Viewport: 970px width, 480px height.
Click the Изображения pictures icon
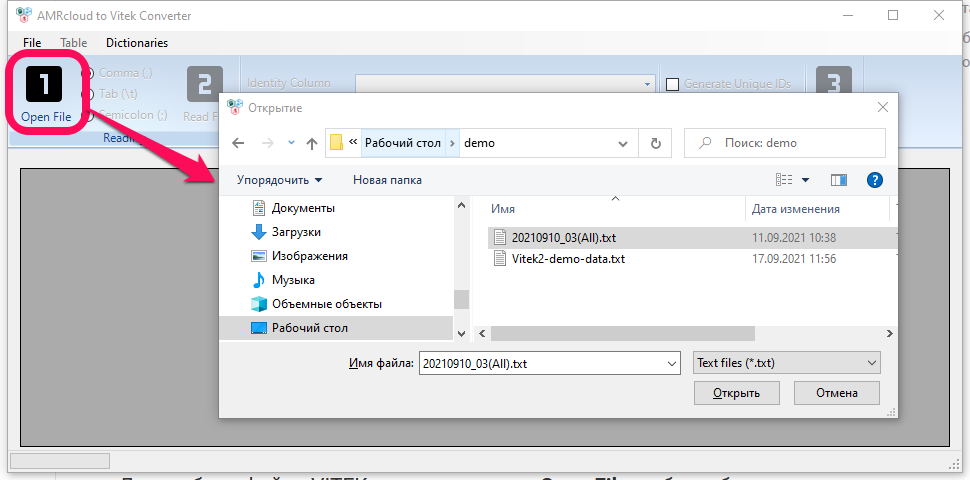coord(259,255)
